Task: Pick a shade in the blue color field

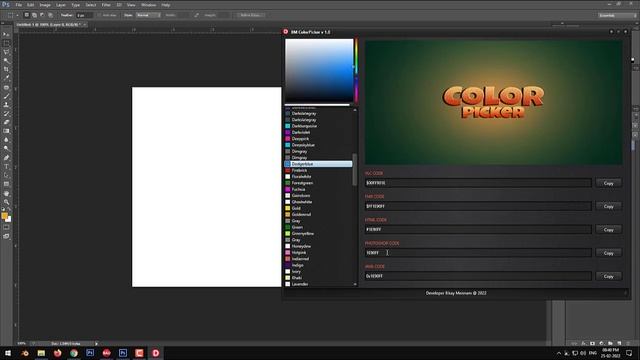Action: tap(319, 70)
